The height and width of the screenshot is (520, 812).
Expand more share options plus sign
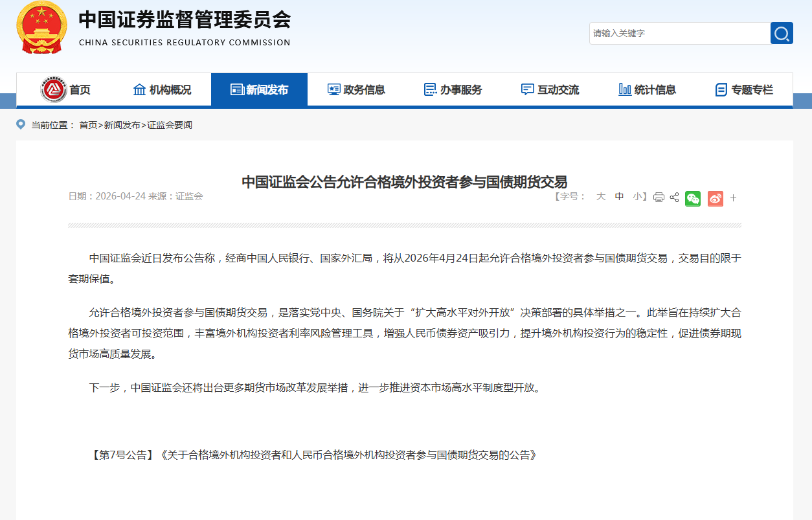click(x=734, y=198)
